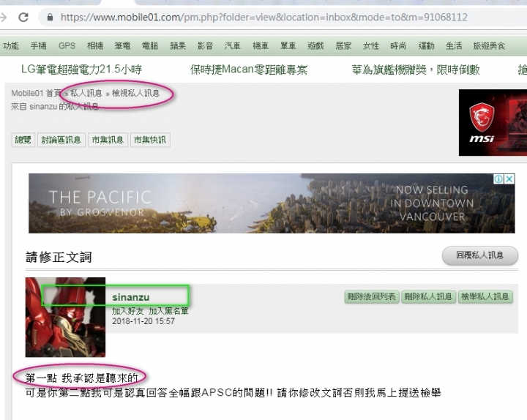Click the ad info icon on banner

(498, 179)
